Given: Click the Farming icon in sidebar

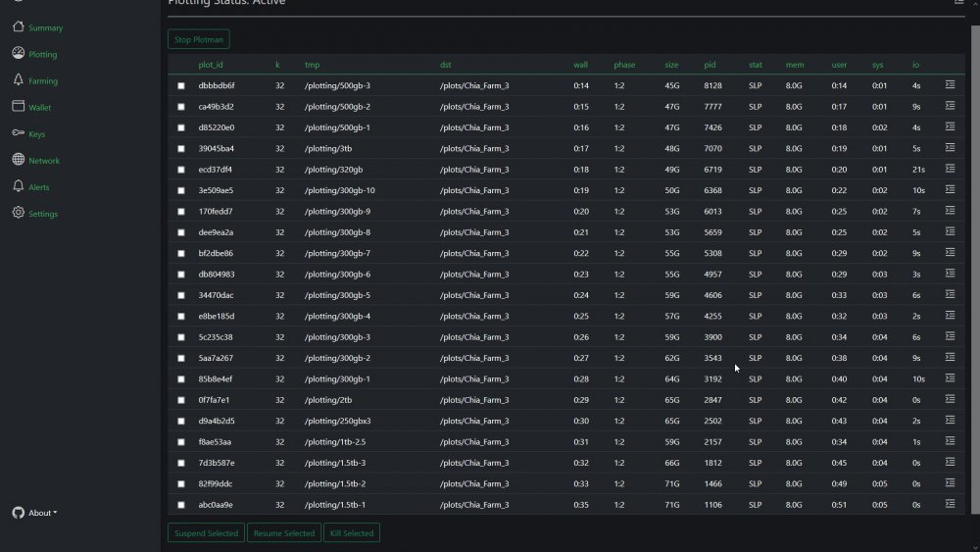Looking at the screenshot, I should [x=18, y=79].
